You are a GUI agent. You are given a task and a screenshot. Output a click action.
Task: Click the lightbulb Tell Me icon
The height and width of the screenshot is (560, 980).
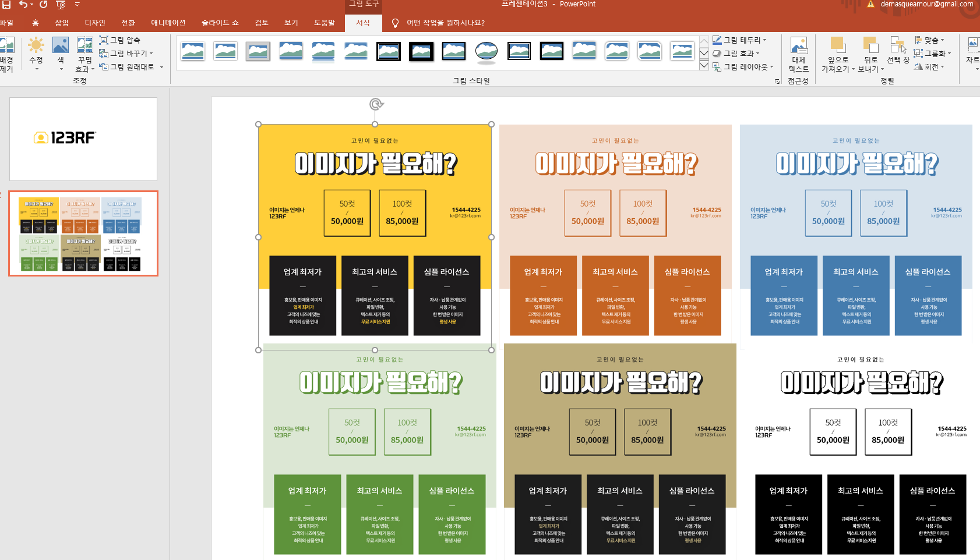coord(395,23)
